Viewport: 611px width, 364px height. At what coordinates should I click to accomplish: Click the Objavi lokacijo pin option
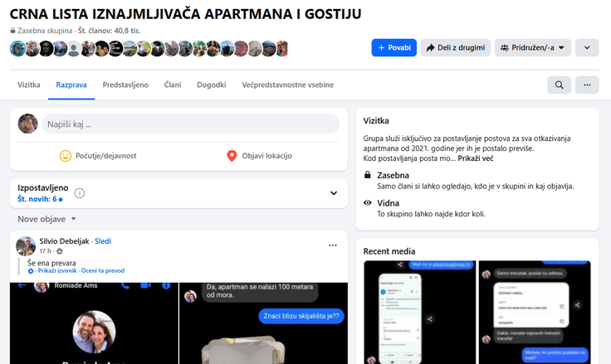(x=259, y=156)
